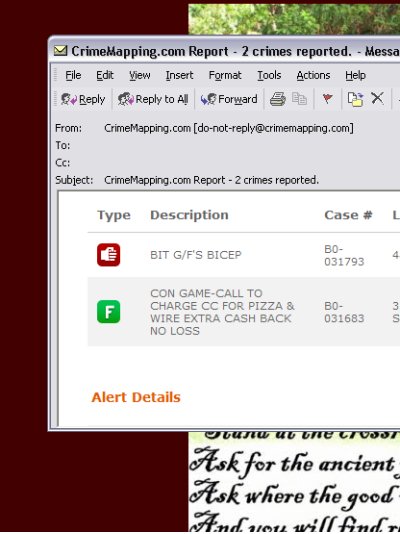Click the Subject line text

[211, 180]
